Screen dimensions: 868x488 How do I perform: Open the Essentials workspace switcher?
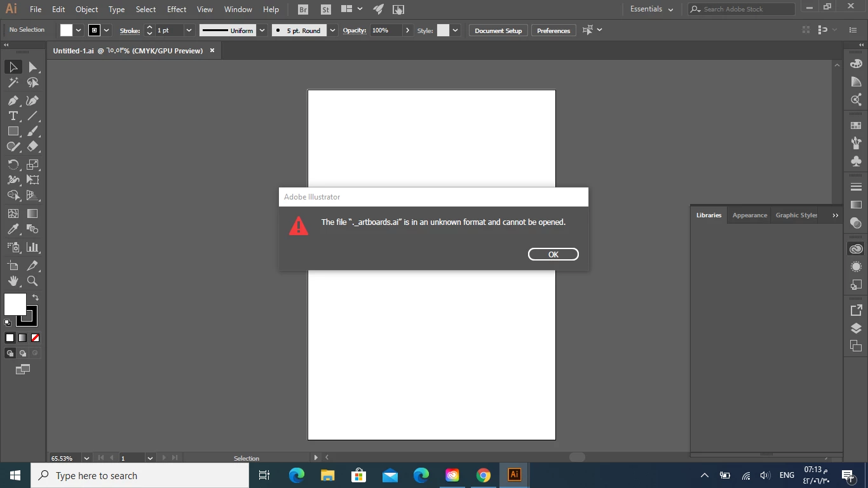[651, 9]
